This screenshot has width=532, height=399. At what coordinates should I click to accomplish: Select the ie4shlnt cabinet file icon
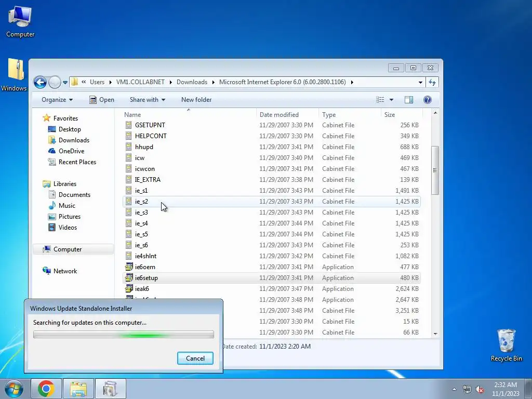[x=129, y=256]
